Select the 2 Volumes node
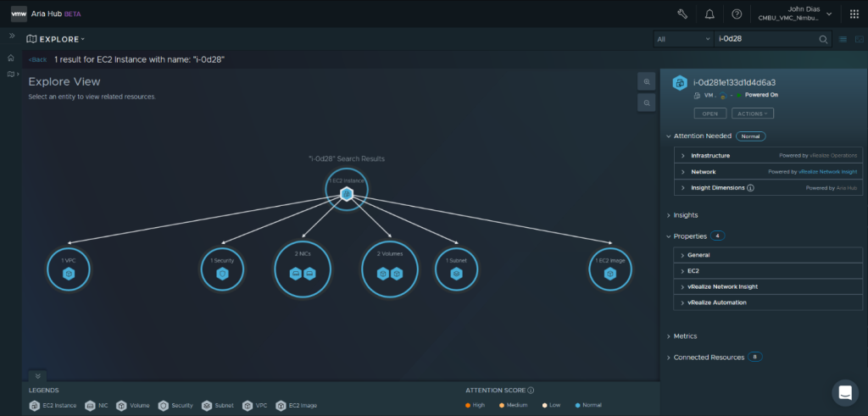The image size is (868, 416). 390,269
